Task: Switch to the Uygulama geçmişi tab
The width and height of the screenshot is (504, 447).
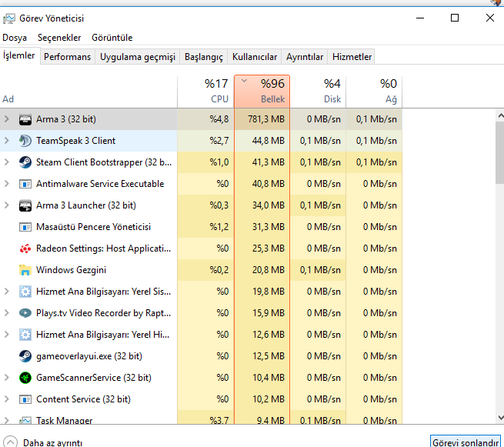Action: pos(138,57)
